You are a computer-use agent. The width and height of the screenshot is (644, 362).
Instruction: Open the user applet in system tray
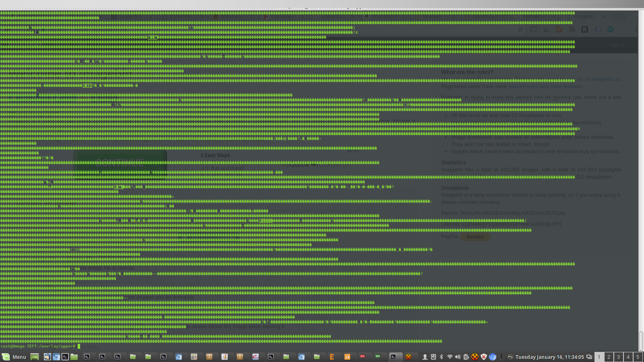pos(425,357)
